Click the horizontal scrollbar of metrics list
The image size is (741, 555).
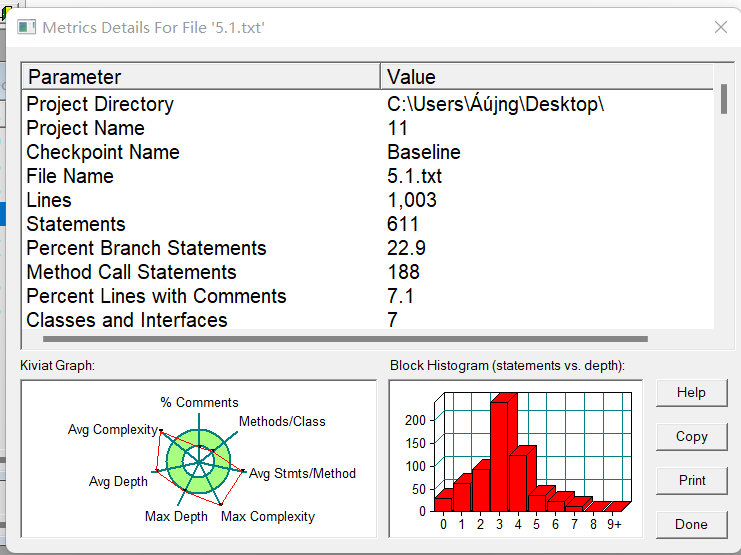click(x=345, y=339)
